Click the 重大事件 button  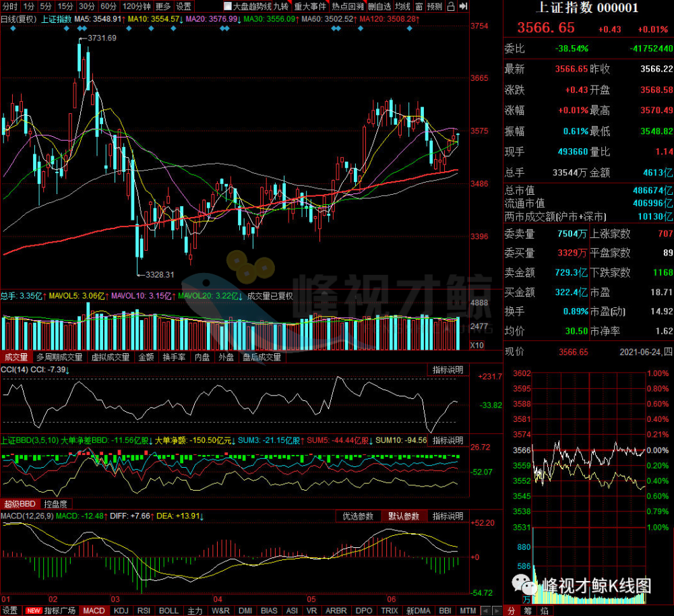310,7
